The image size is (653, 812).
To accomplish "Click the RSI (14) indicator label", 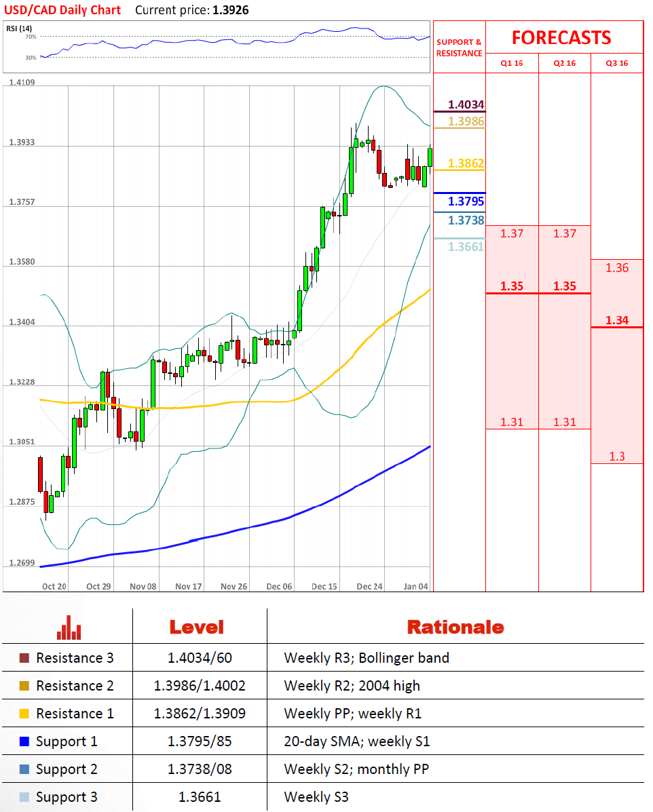I will 19,28.
